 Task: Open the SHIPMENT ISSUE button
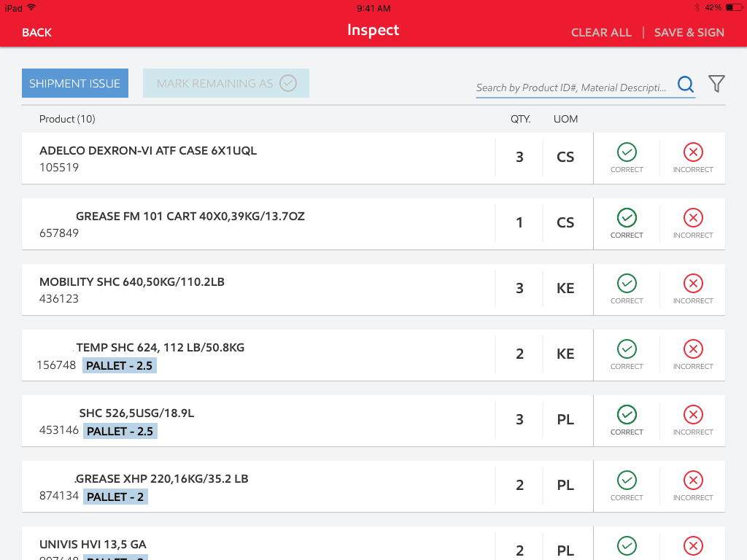tap(75, 83)
